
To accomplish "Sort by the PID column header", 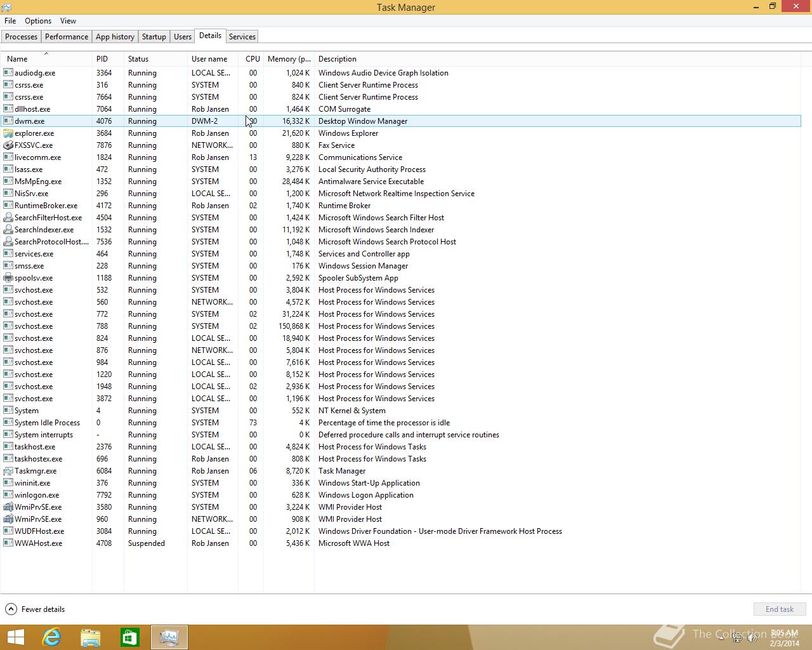I will (x=108, y=59).
